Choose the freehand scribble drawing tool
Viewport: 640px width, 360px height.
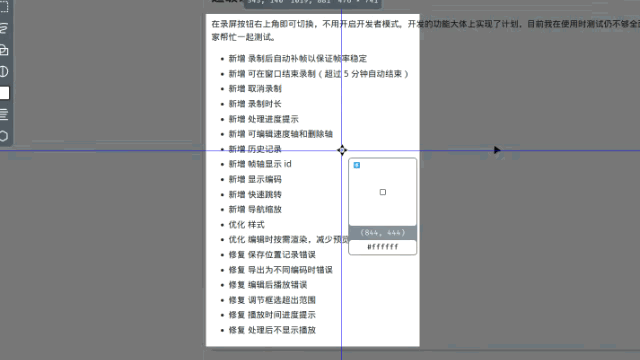tap(4, 29)
